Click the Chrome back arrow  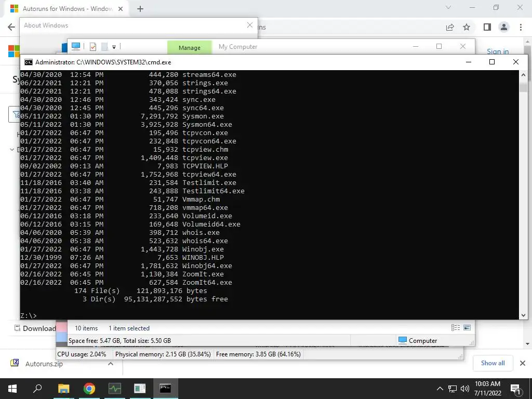tap(11, 27)
